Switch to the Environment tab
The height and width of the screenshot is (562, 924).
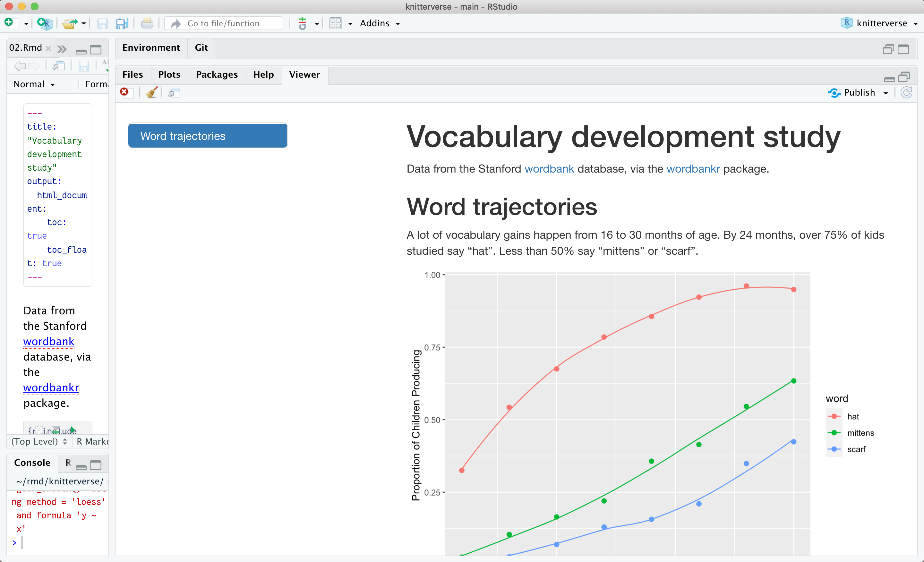151,47
